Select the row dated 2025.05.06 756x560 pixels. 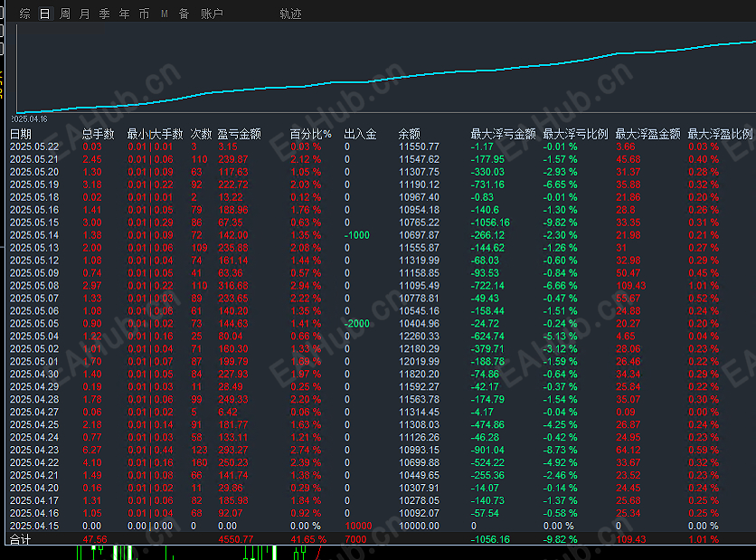(x=383, y=311)
